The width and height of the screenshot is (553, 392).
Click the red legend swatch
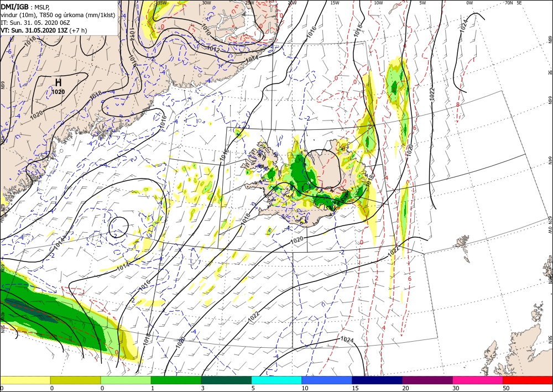[528, 380]
